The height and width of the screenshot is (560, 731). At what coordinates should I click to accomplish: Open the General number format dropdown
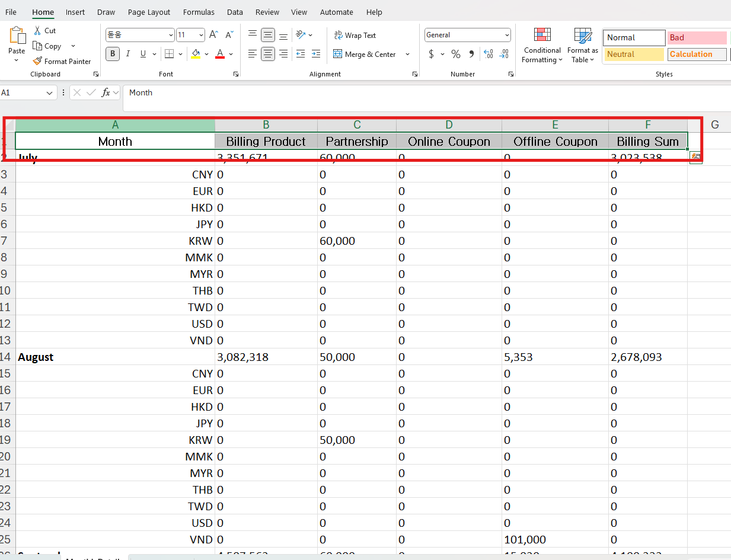click(x=507, y=35)
